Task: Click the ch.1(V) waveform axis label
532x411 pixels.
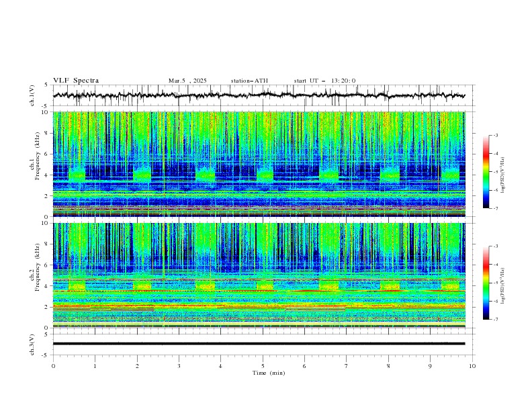Action: [x=32, y=95]
